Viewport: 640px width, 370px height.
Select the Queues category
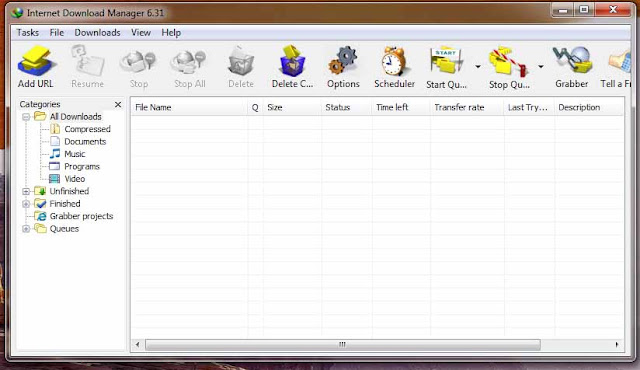64,228
